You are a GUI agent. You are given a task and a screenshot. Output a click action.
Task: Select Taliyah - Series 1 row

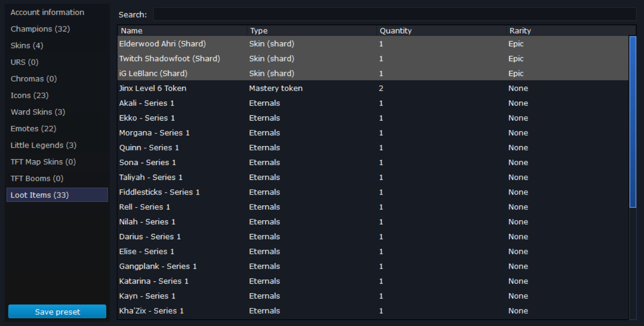point(373,177)
